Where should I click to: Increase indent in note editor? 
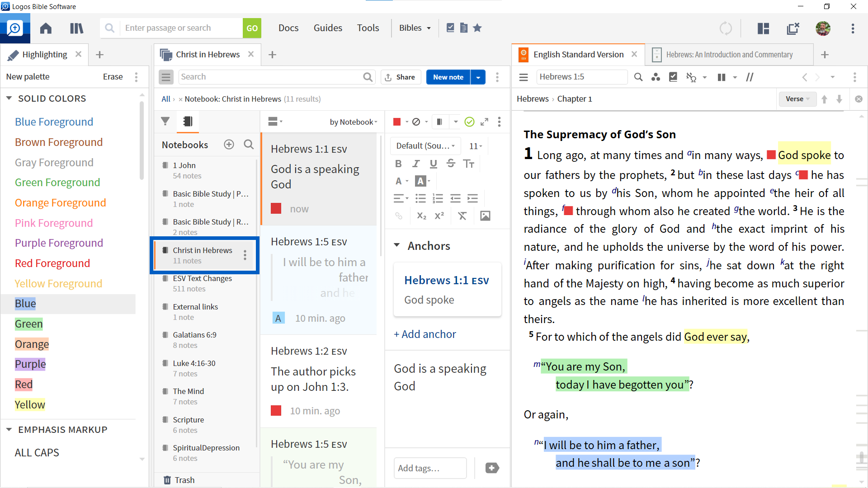click(472, 198)
